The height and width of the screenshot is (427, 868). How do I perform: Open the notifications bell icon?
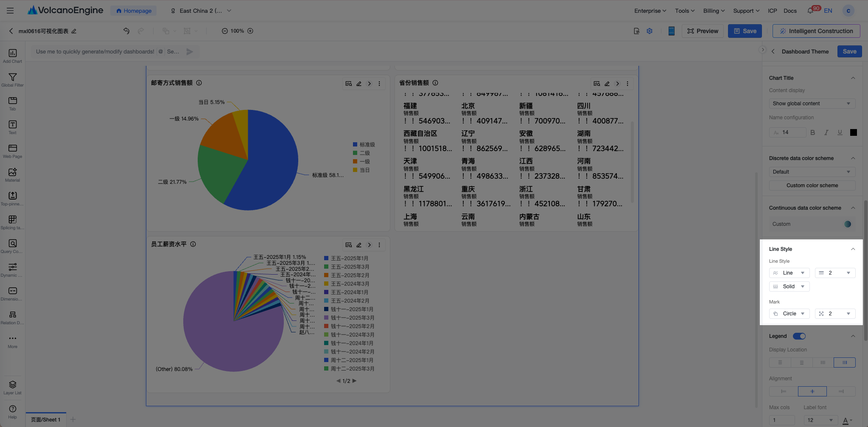810,11
